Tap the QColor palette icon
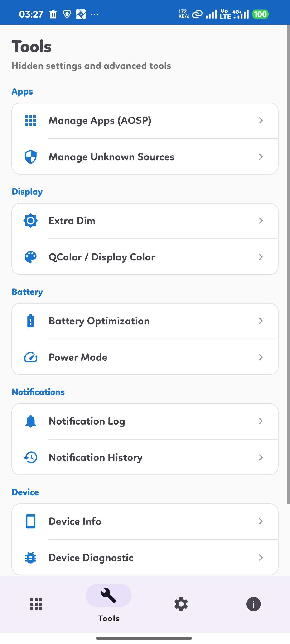Viewport: 290px width, 644px height. (30, 257)
